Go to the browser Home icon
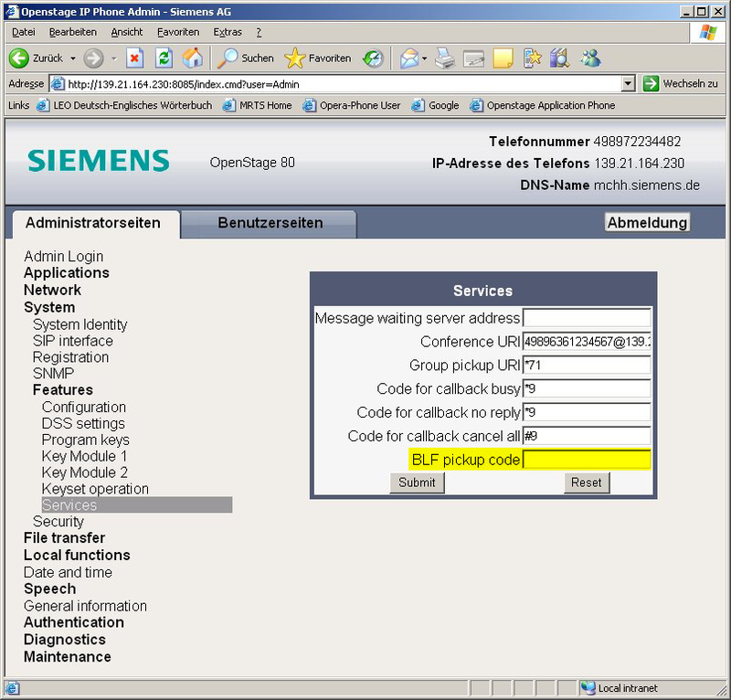Image resolution: width=731 pixels, height=700 pixels. tap(192, 58)
